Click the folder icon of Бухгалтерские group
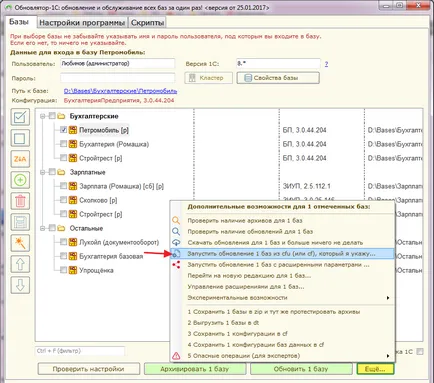Viewport: 434px width, 383px height. [x=61, y=116]
